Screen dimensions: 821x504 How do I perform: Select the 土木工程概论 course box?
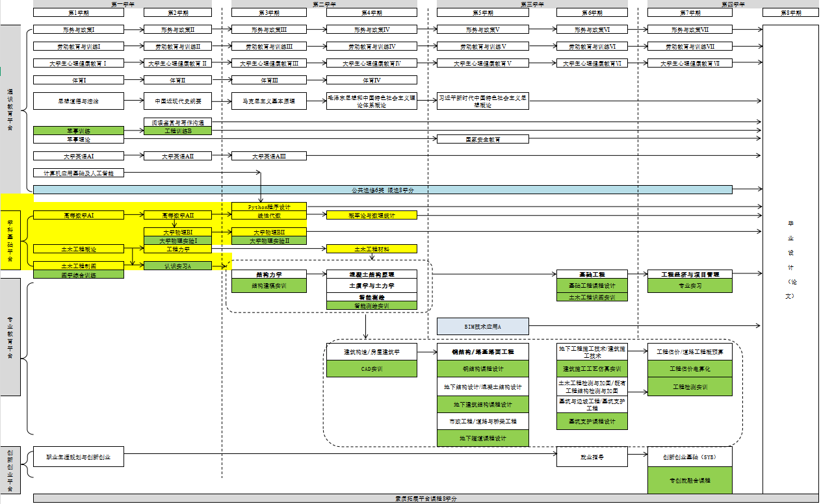[78, 249]
